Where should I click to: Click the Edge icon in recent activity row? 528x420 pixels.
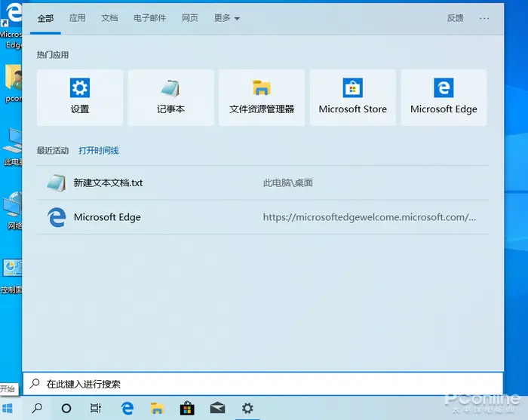(x=57, y=217)
